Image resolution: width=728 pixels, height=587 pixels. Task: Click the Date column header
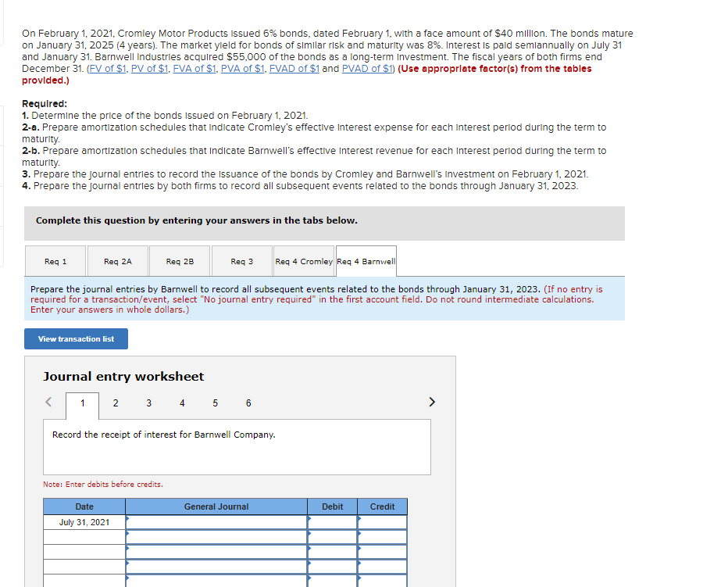(84, 506)
